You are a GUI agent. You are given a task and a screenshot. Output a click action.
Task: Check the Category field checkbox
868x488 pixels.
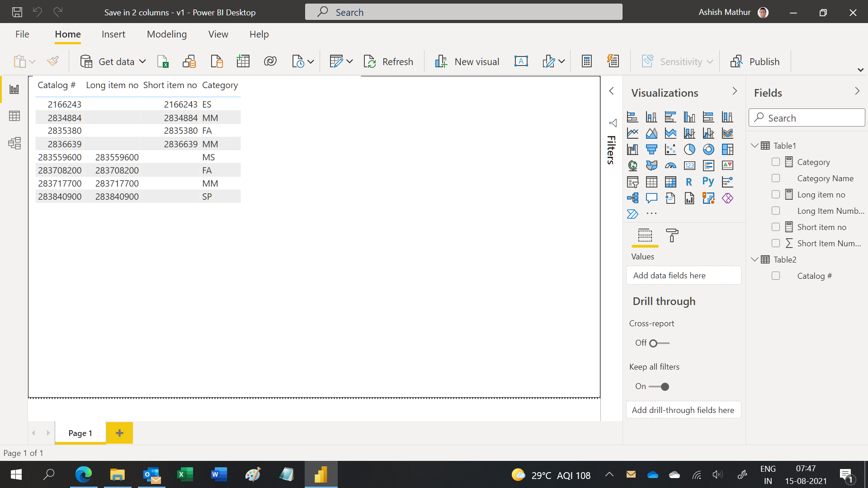coord(776,162)
